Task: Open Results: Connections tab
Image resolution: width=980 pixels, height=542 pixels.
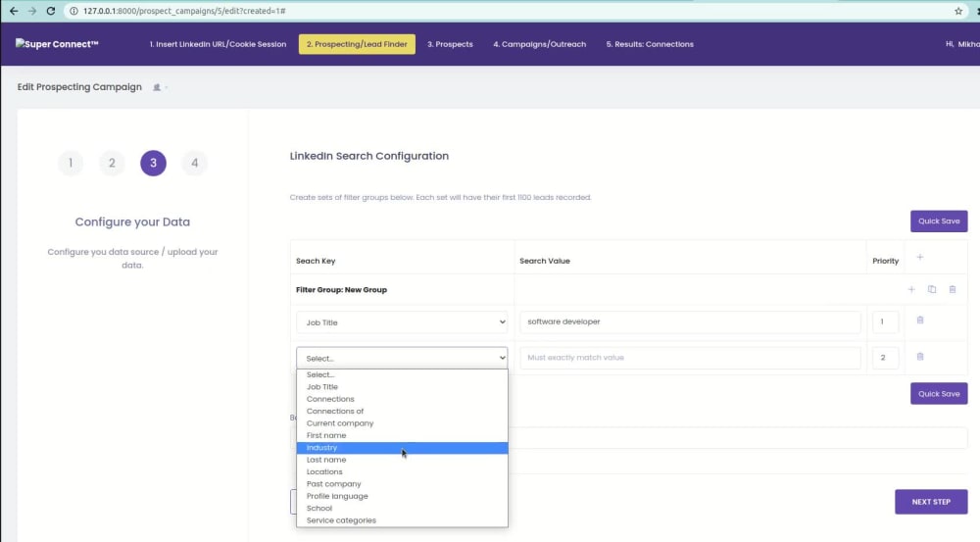Action: tap(650, 44)
